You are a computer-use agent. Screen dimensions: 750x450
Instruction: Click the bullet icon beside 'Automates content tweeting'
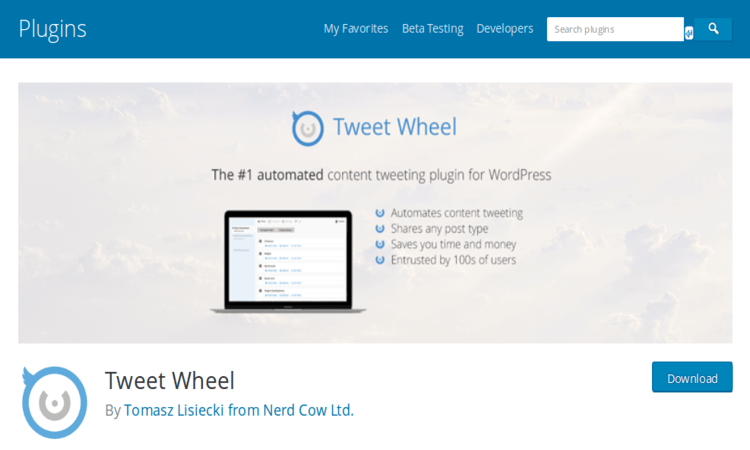pos(380,213)
